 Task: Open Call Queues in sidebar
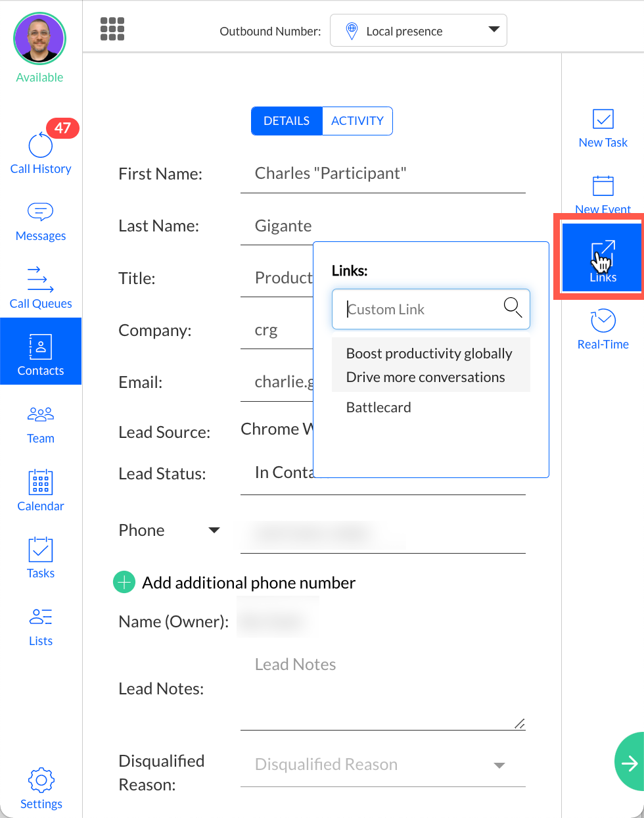(41, 288)
